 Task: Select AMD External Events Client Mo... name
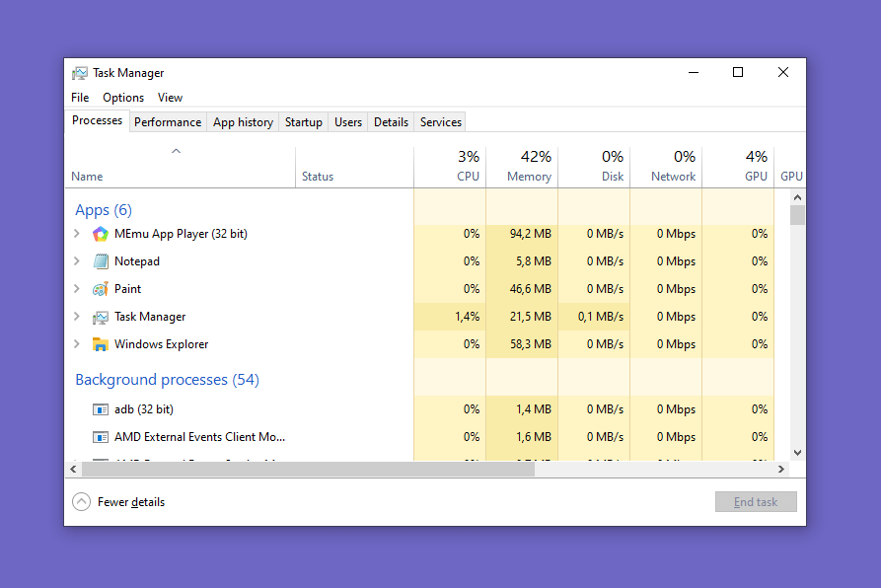pyautogui.click(x=199, y=437)
